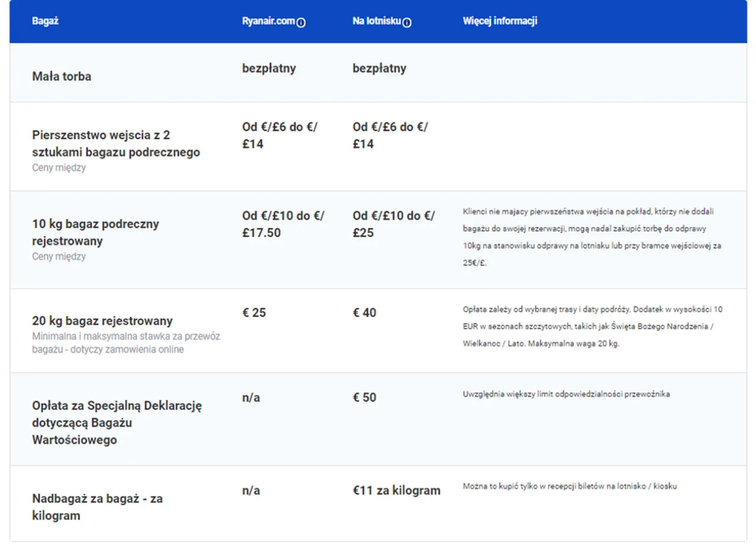Click the € 50 fee cell

click(x=364, y=398)
